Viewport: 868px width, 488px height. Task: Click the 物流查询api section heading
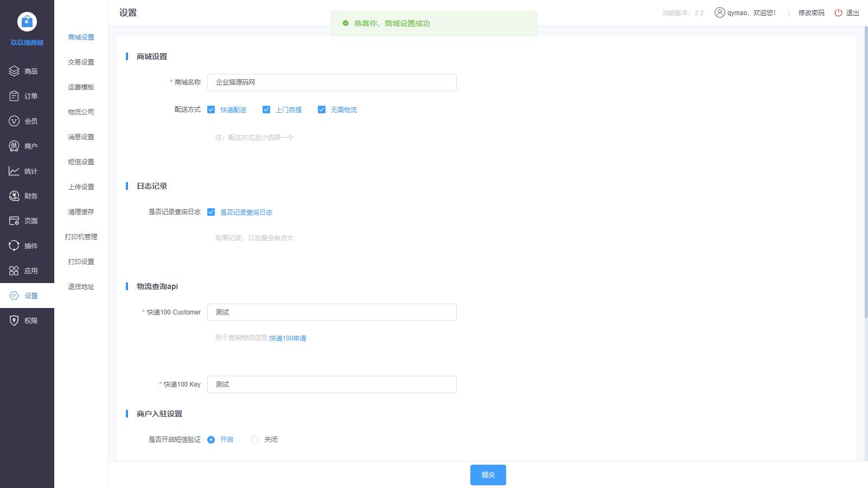(157, 286)
